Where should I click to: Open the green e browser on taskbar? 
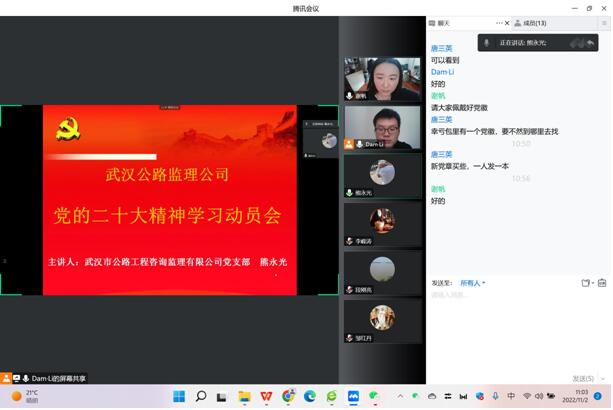(332, 397)
